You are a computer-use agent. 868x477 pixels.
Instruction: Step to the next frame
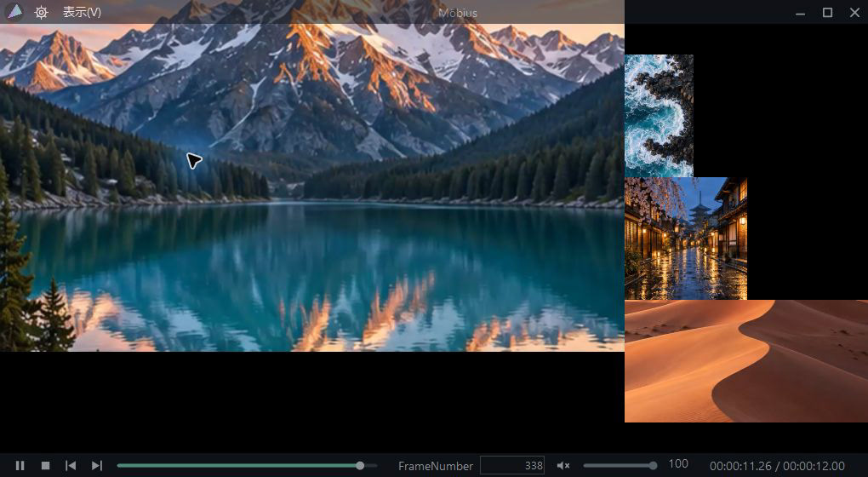97,466
